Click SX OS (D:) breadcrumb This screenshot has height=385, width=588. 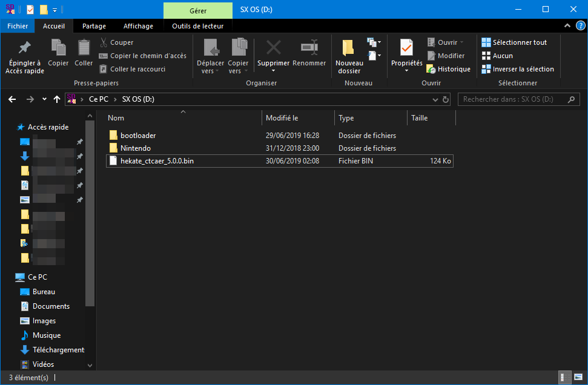coord(138,99)
